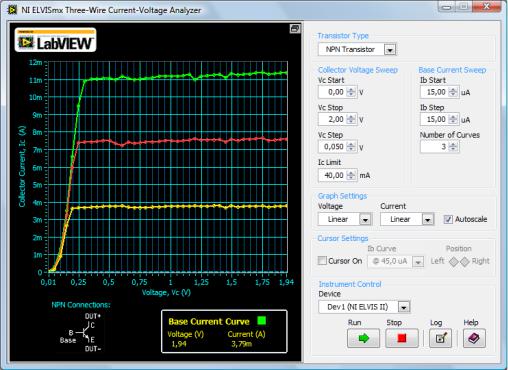
Task: Click the green Base Current Curve color swatch
Action: (x=262, y=321)
